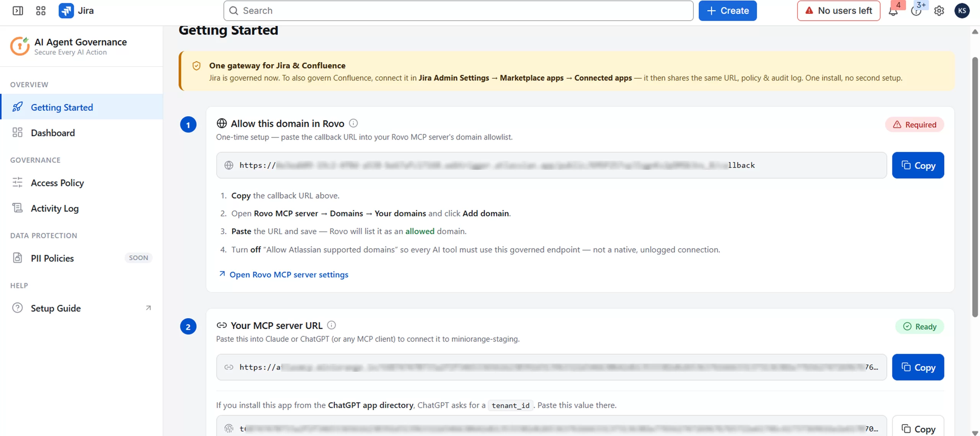This screenshot has height=436, width=980.
Task: Click the green 'allowed' word
Action: tap(420, 231)
